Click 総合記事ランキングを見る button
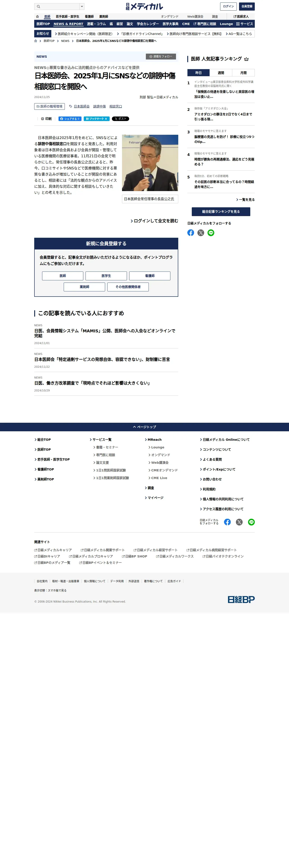The width and height of the screenshot is (289, 868). 221,212
